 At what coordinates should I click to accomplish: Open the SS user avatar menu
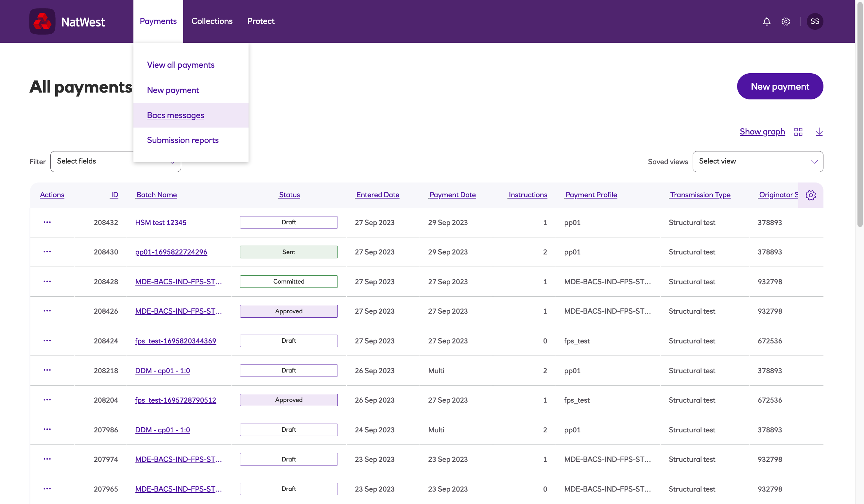815,21
